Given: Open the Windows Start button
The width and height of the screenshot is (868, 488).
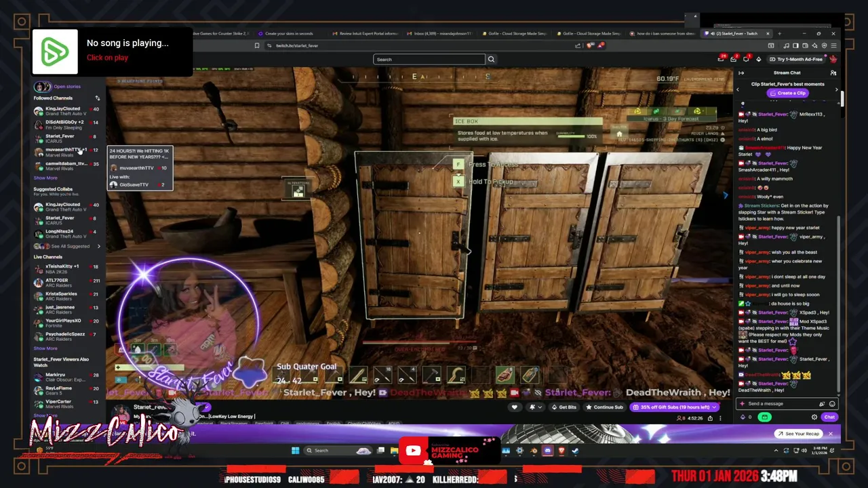Looking at the screenshot, I should (295, 451).
